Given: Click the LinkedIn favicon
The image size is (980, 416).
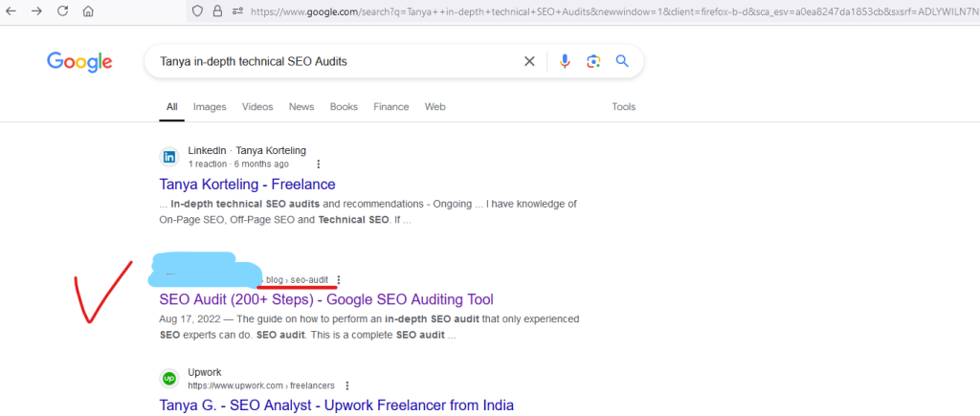Looking at the screenshot, I should (x=169, y=158).
